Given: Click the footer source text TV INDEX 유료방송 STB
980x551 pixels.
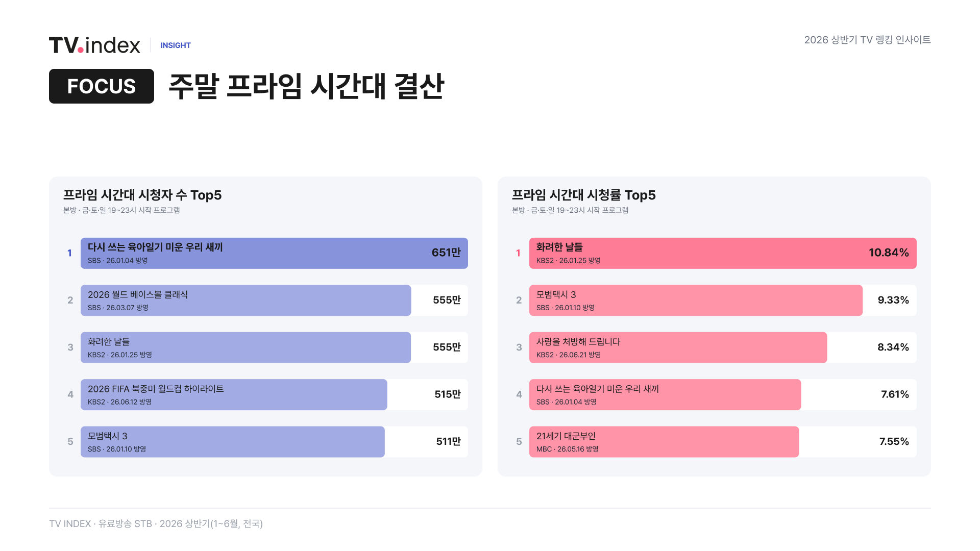Looking at the screenshot, I should coord(156,524).
